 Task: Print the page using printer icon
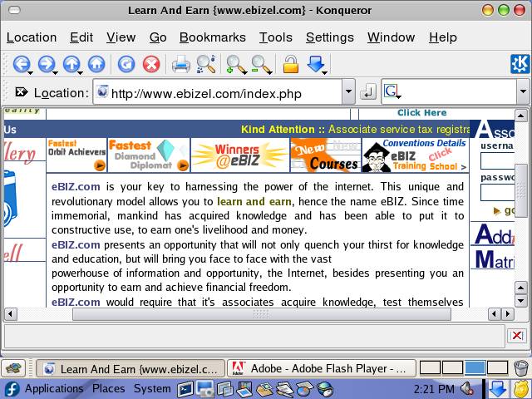(x=180, y=64)
